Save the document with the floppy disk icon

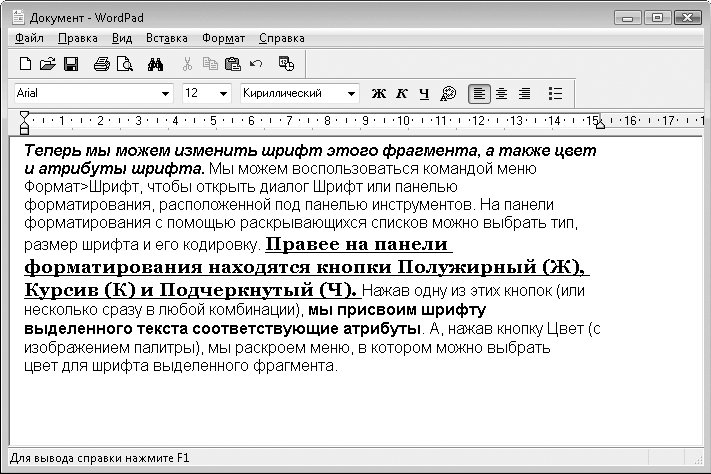click(x=70, y=64)
